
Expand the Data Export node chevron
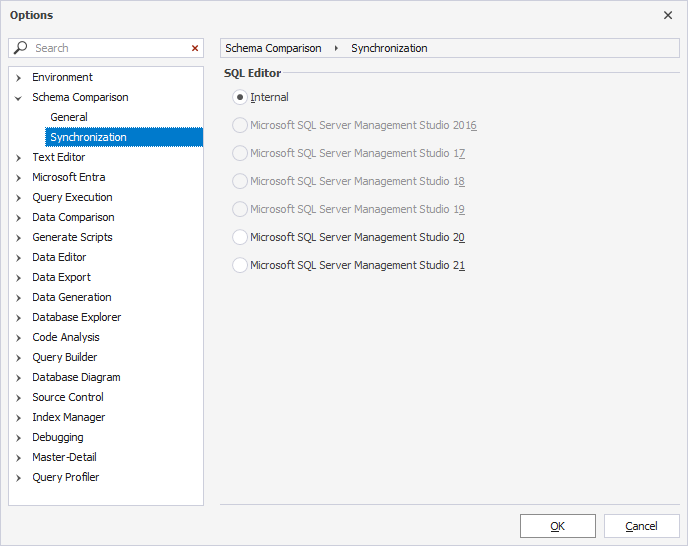pos(18,278)
